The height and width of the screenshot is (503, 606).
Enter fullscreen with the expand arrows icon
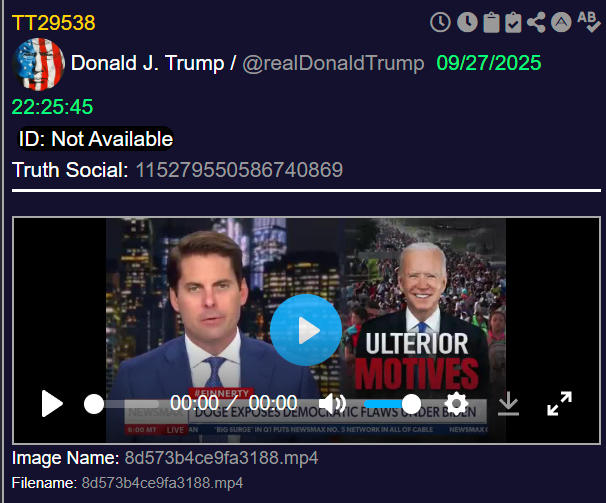click(x=559, y=404)
